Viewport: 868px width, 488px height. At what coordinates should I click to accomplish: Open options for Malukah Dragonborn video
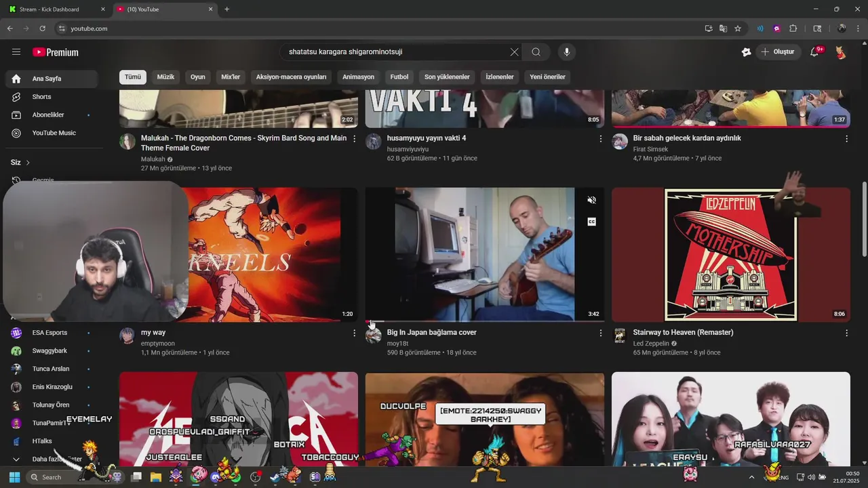pyautogui.click(x=354, y=138)
